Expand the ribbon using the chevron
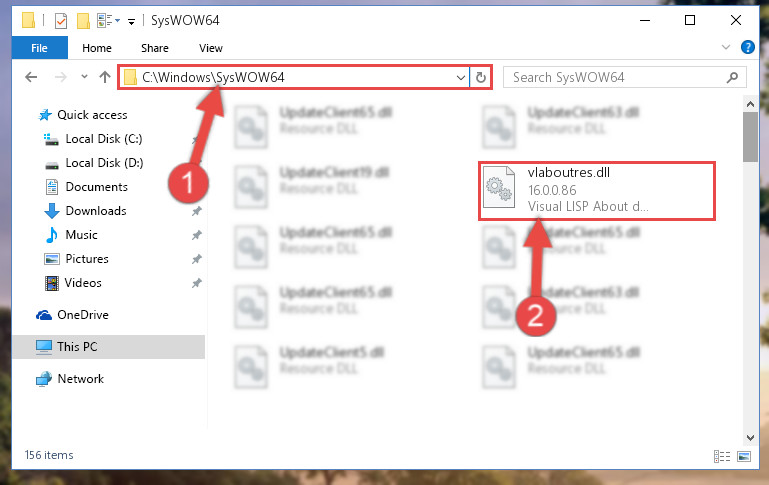This screenshot has width=769, height=485. click(726, 48)
